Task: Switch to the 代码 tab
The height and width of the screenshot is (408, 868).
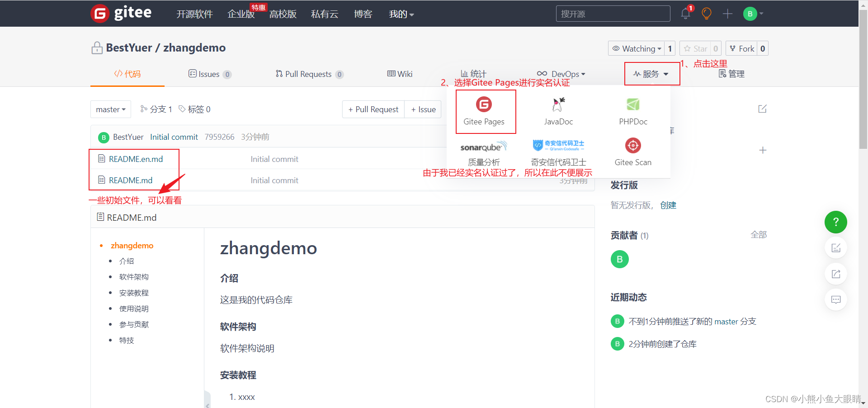Action: point(127,74)
